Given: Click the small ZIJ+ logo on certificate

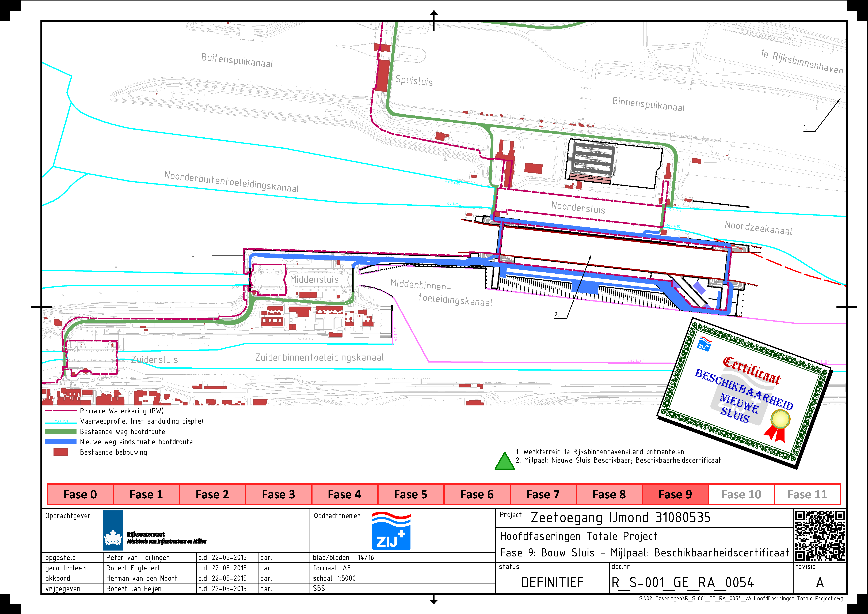Looking at the screenshot, I should 704,344.
